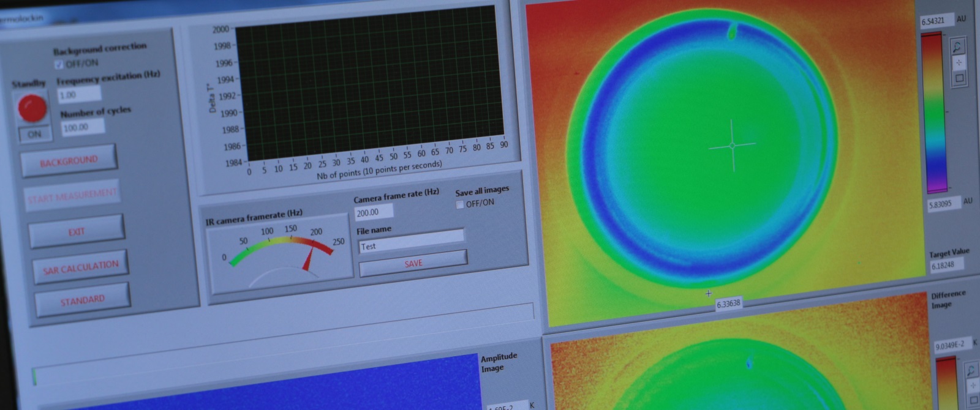Click the "IR camera framerate (Hz)" label
Viewport: 980px width, 410px height.
pos(254,217)
